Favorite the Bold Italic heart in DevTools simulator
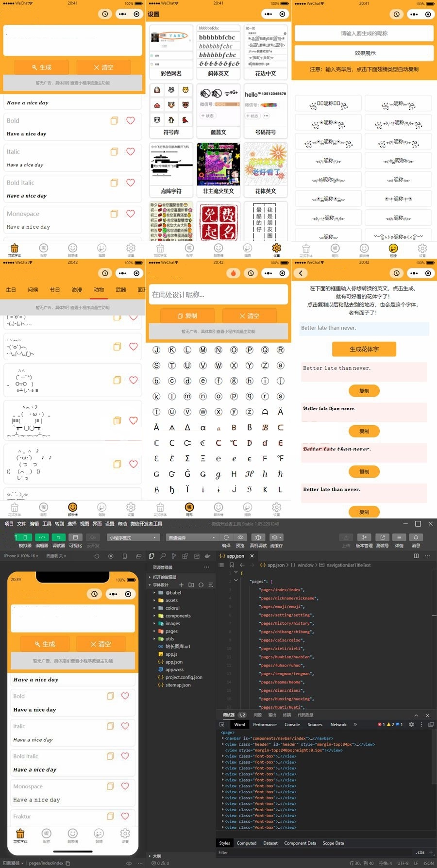This screenshot has height=868, width=437. [x=125, y=756]
